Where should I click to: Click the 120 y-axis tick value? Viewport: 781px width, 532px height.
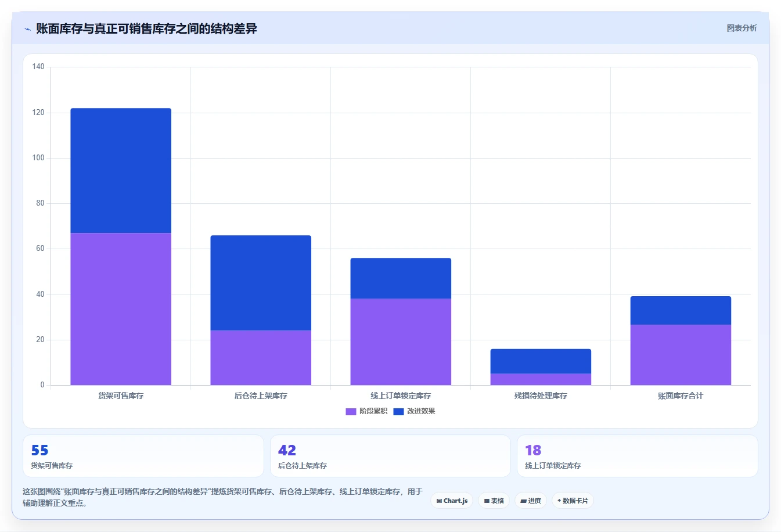pos(38,113)
